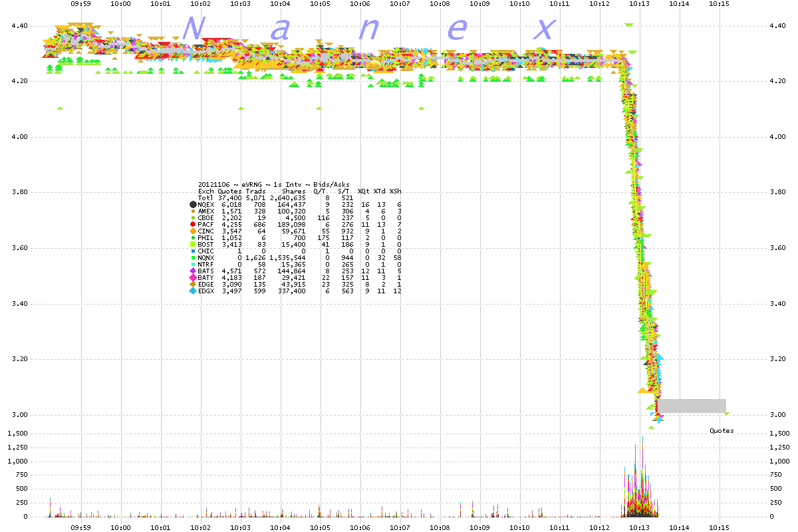Click the gray quote band near 3.00
The width and height of the screenshot is (798, 532).
tap(692, 406)
